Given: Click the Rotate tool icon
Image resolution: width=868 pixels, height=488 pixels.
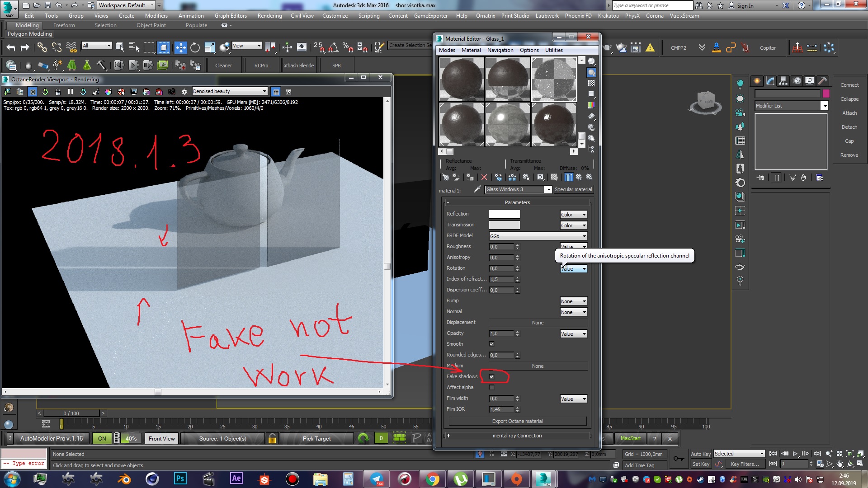Looking at the screenshot, I should [195, 47].
